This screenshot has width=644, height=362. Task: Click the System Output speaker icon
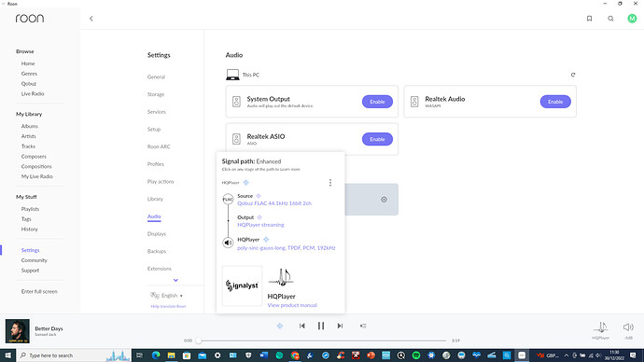click(236, 102)
